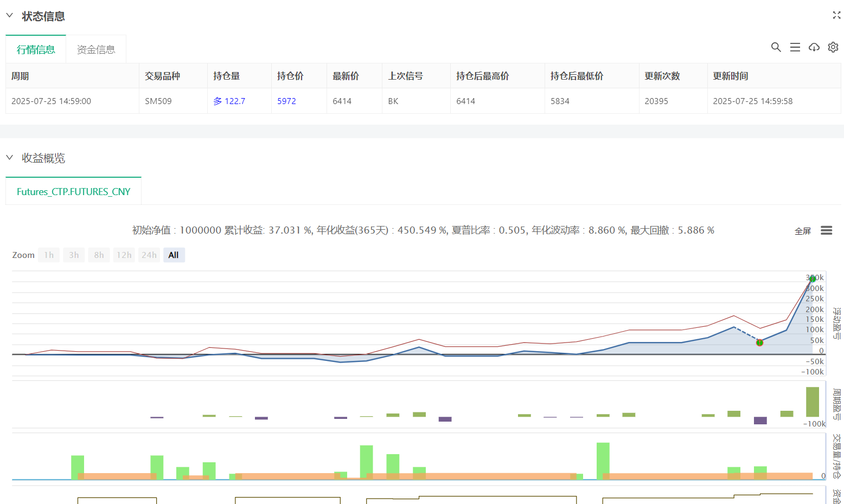Set chart zoom to 8h

pyautogui.click(x=99, y=255)
